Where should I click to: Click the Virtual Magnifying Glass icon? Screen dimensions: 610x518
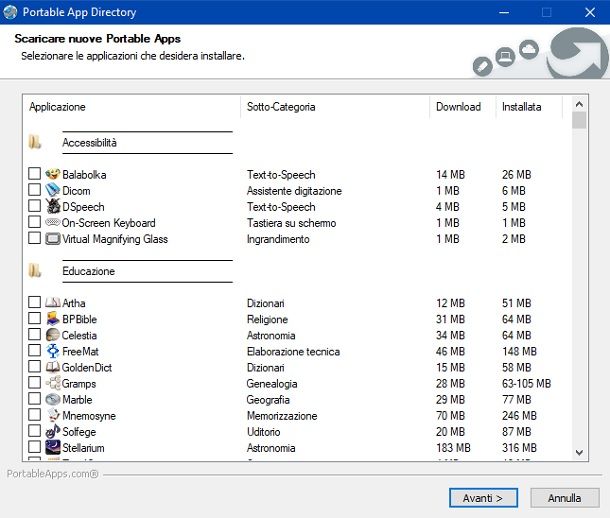pos(53,239)
